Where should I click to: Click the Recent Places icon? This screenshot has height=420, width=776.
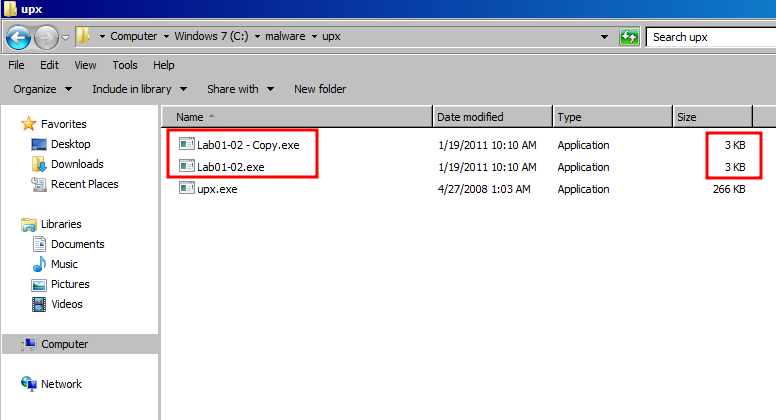(x=39, y=184)
